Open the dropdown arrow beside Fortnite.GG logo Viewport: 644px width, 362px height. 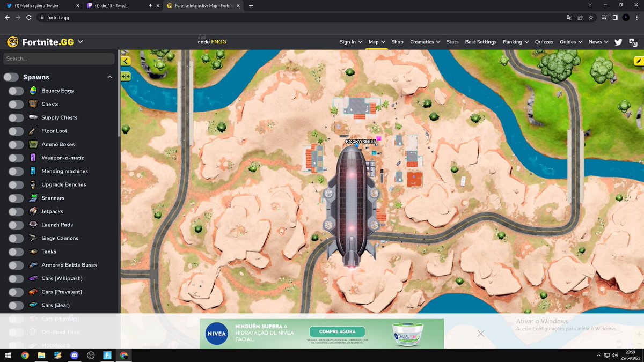(x=80, y=42)
